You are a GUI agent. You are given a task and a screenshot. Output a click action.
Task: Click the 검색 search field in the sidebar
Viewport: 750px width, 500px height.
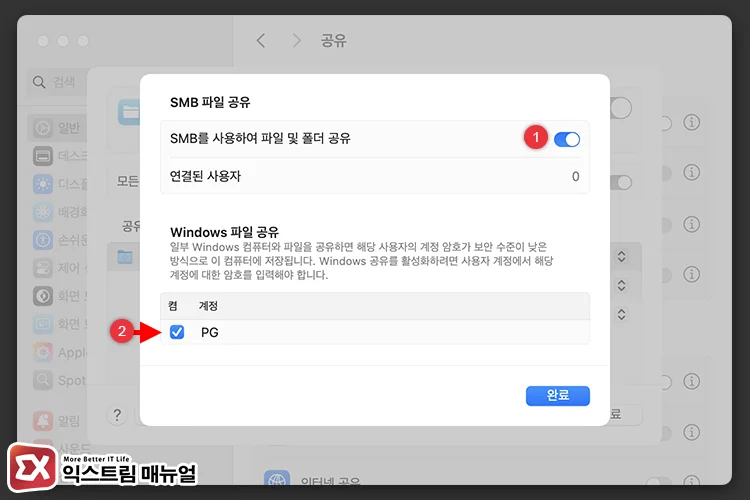[56, 82]
